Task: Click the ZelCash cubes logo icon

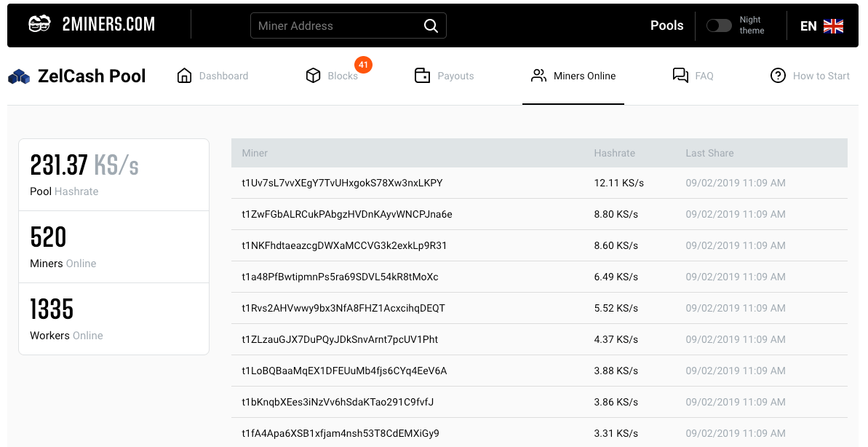Action: click(x=19, y=76)
